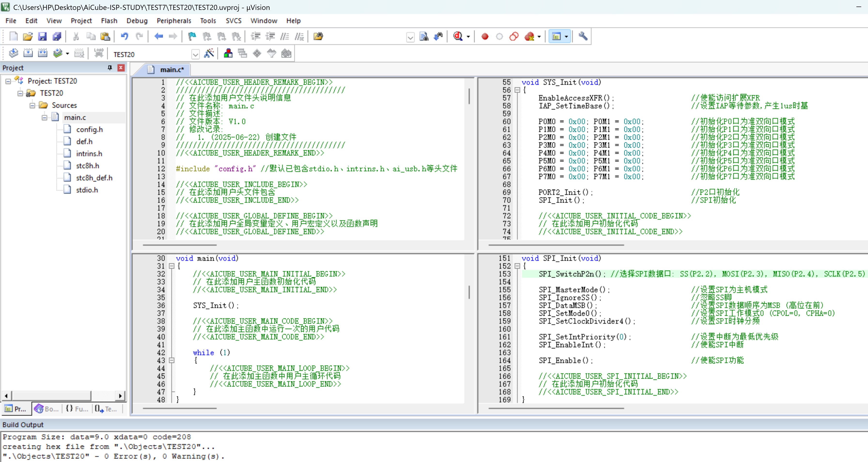
Task: Collapse the Sources group
Action: coord(32,105)
